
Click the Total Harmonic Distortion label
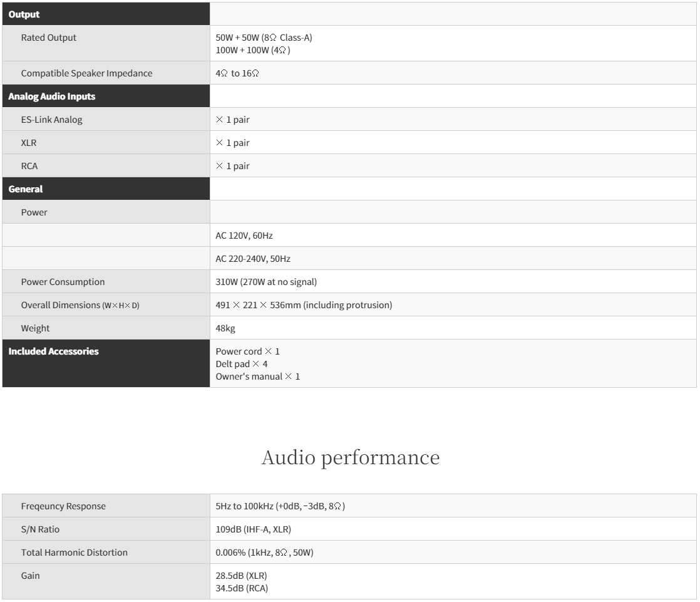(x=74, y=553)
